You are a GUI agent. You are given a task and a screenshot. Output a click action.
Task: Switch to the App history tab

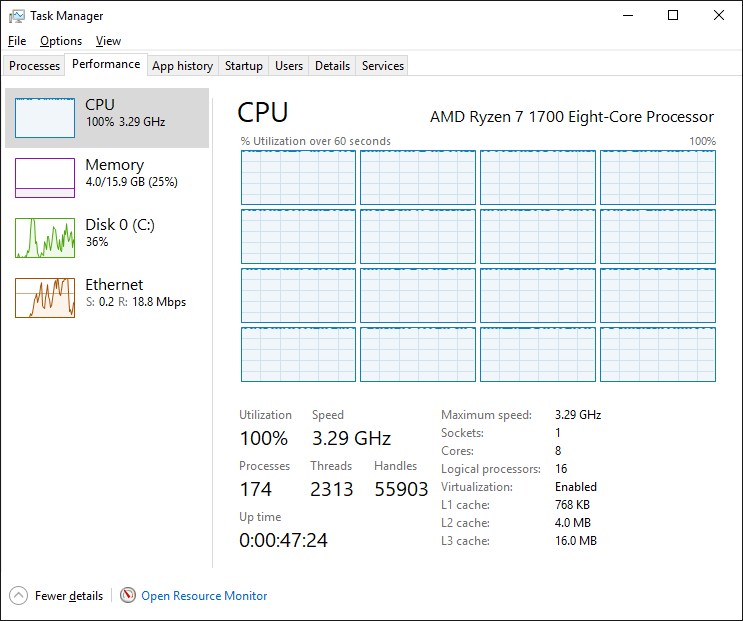182,66
